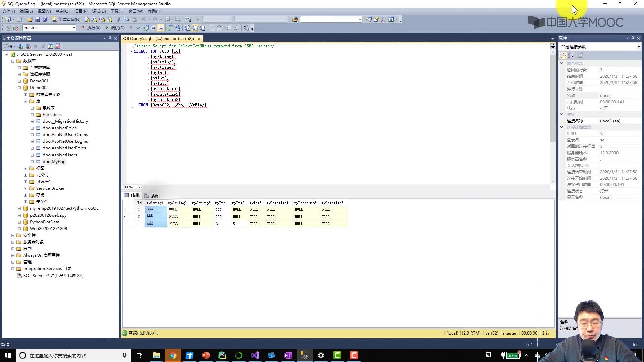This screenshot has width=644, height=362.
Task: Click the XMLA Query icon
Action: [109, 19]
